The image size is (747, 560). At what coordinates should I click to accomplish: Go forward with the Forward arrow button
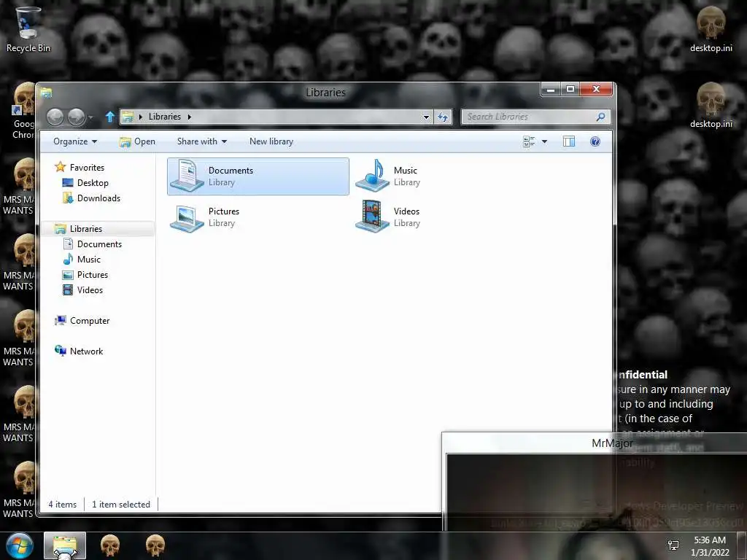tap(76, 117)
